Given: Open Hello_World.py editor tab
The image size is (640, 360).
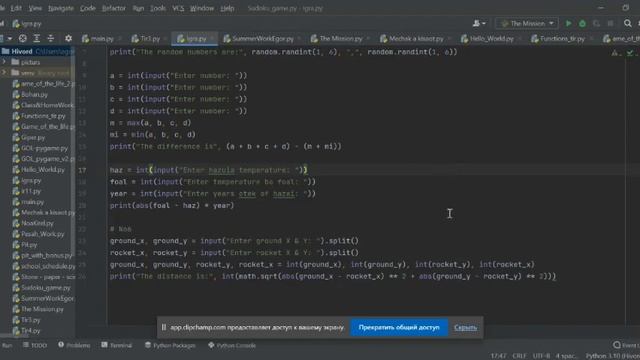Looking at the screenshot, I should [x=491, y=39].
